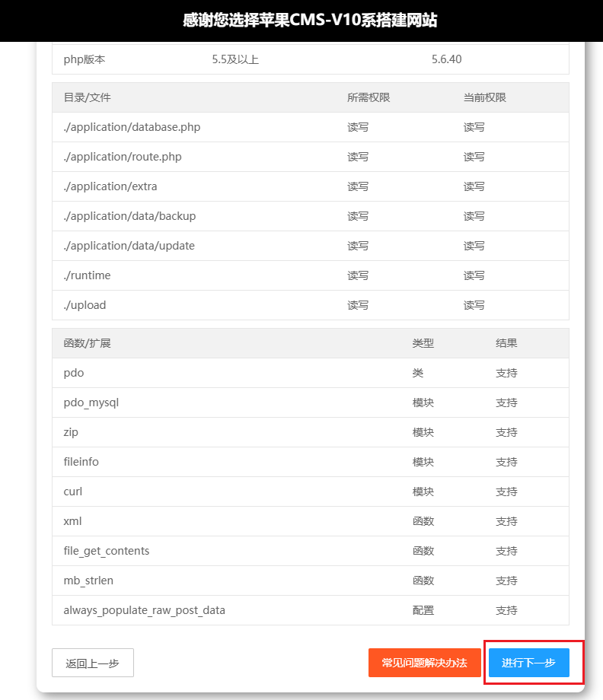The image size is (603, 700).
Task: Click 支持 result in curl row
Action: coord(506,492)
